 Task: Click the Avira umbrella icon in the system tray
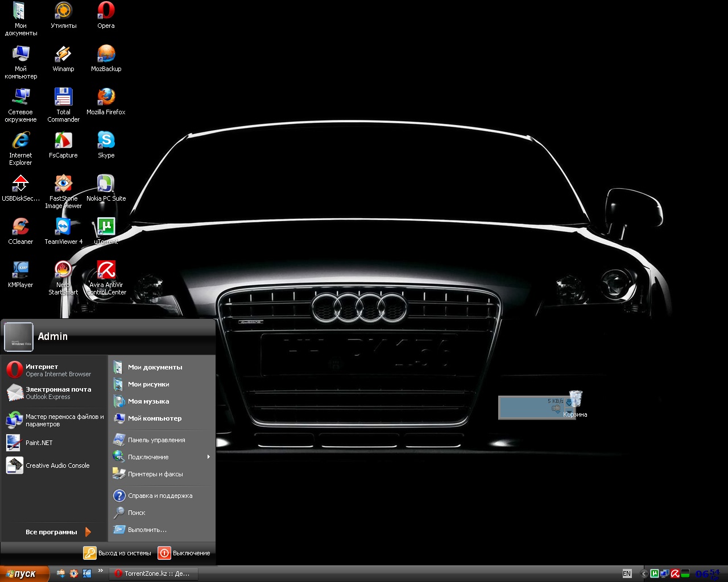[x=675, y=573]
